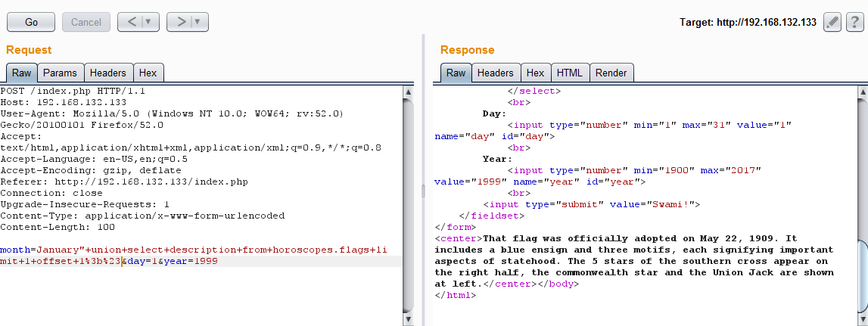Click the 'Accept-Language: en-US' header line
868x326 pixels.
94,159
